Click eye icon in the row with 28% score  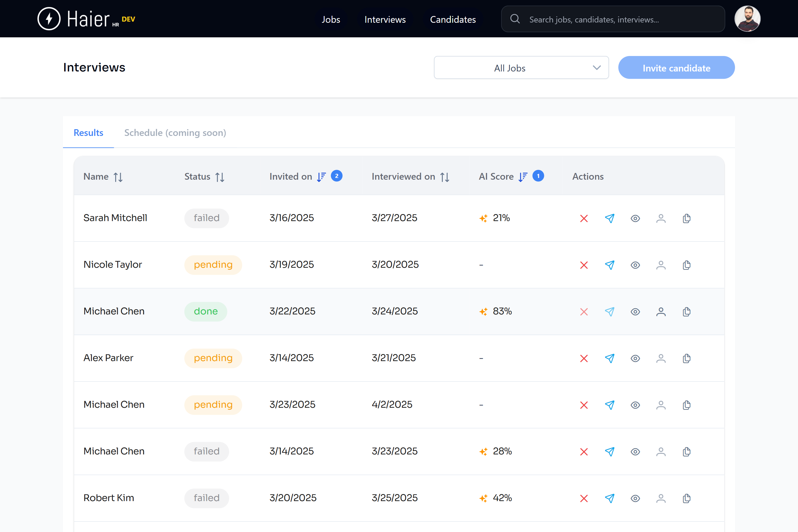point(635,452)
